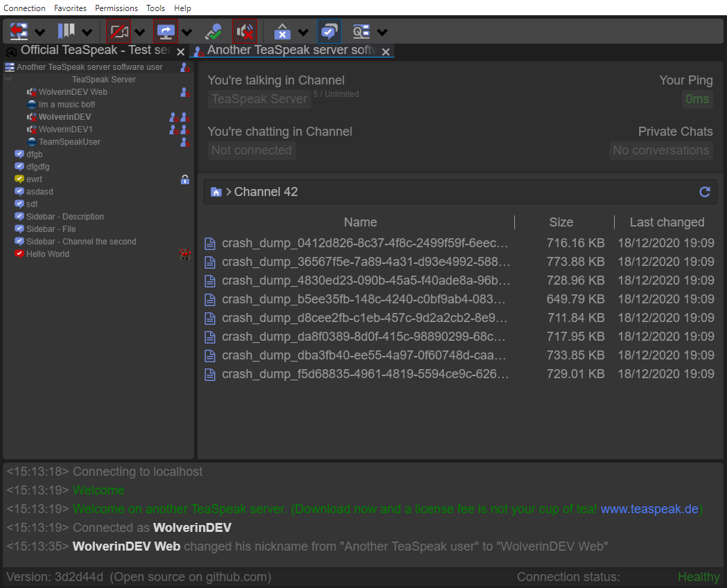This screenshot has height=588, width=727.
Task: Click the asdasd channel icon
Action: (19, 191)
